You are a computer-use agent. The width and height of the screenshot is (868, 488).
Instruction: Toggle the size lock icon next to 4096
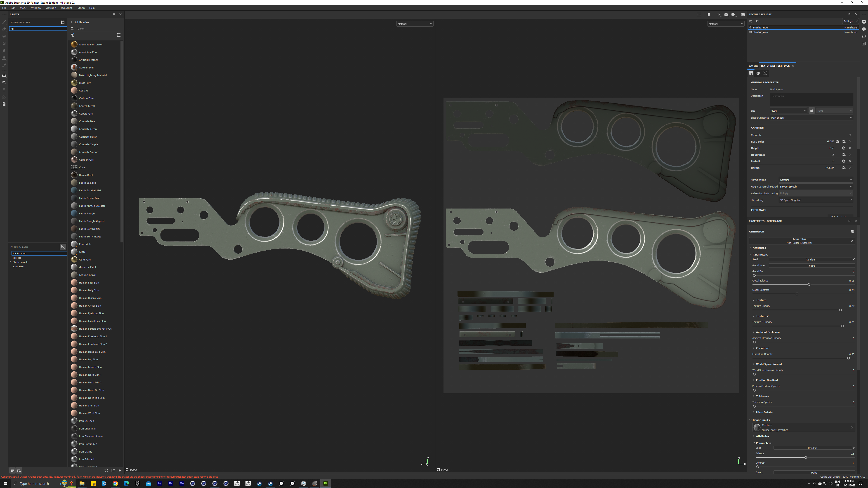tap(812, 110)
